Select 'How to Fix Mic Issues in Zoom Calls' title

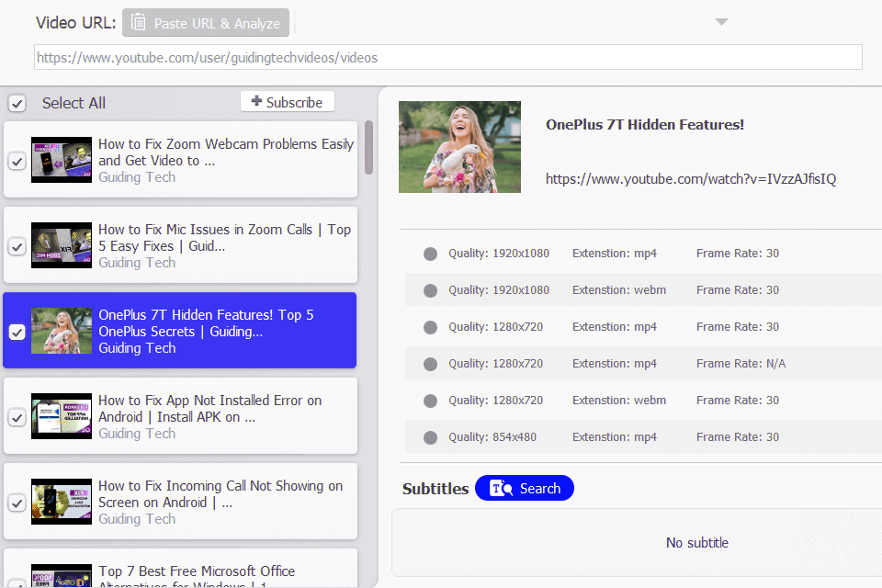pyautogui.click(x=224, y=238)
